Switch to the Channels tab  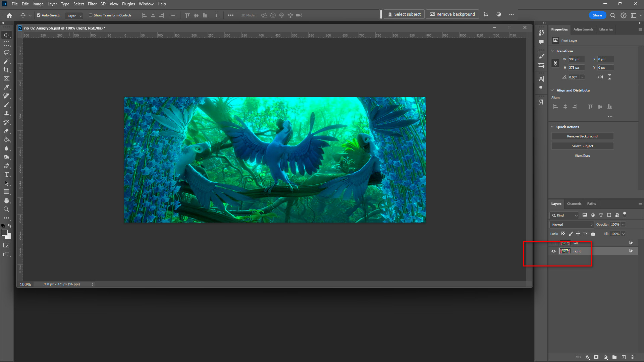574,203
